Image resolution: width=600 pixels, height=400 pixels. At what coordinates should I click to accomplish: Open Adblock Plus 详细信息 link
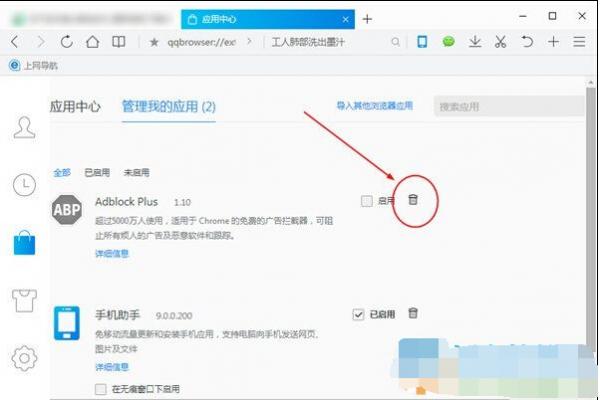(112, 253)
